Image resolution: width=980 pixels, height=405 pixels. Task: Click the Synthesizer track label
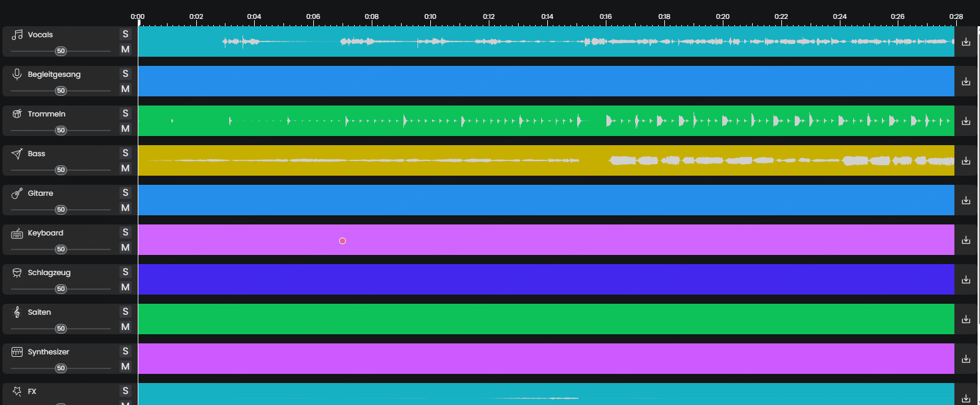point(49,352)
